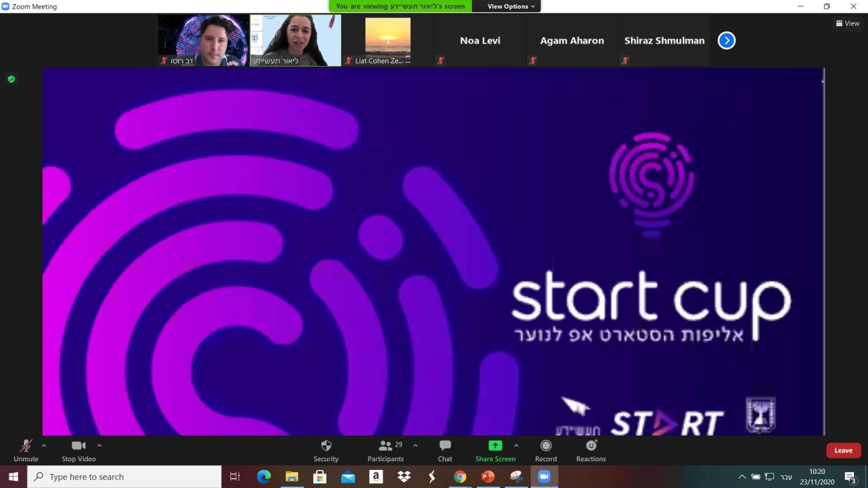Click the green encryption shield icon

(x=11, y=79)
